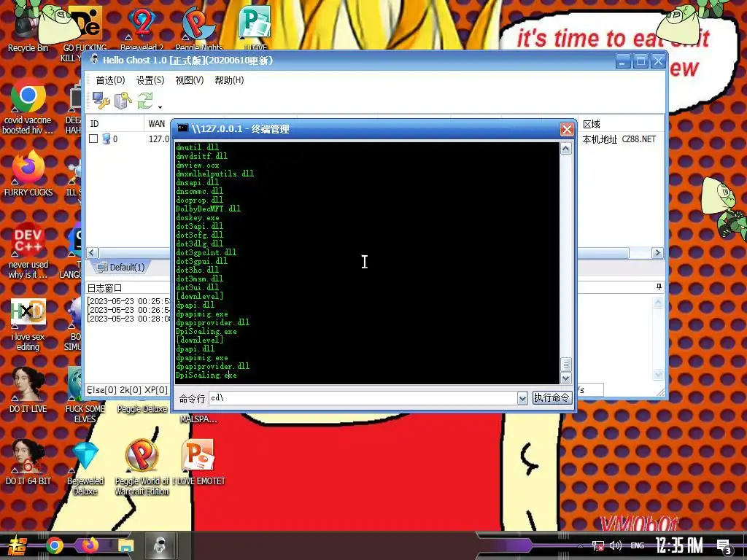Click the 执行命令 button
The image size is (747, 560).
tap(551, 397)
